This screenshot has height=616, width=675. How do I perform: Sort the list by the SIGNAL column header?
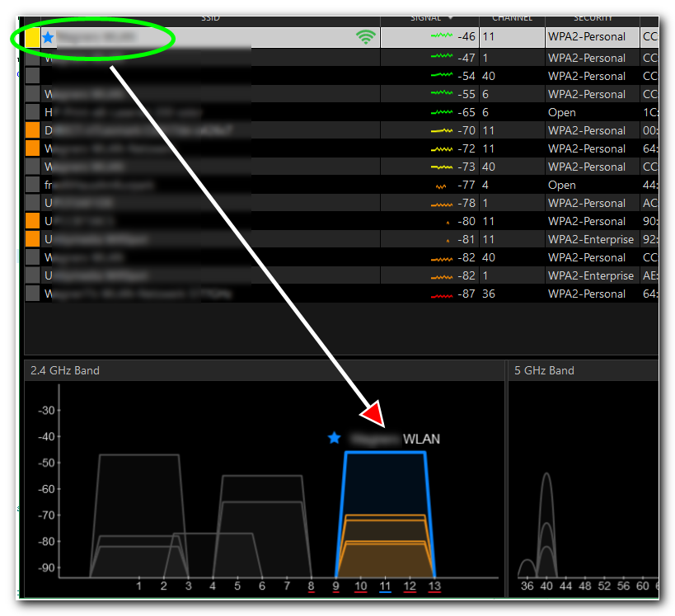pos(425,18)
